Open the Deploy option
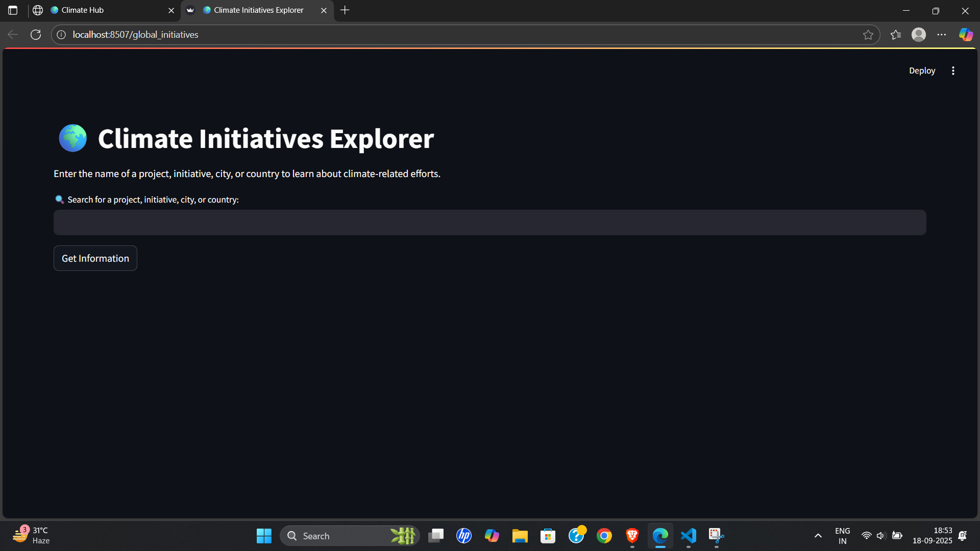This screenshot has height=551, width=980. pos(922,71)
